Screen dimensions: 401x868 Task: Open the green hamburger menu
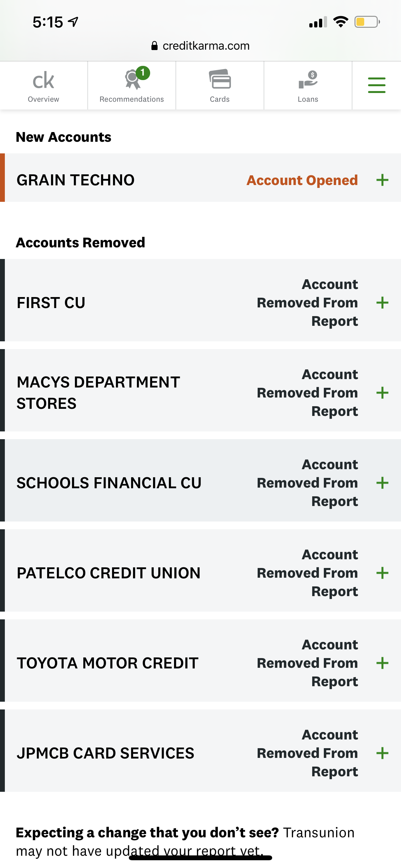tap(376, 85)
